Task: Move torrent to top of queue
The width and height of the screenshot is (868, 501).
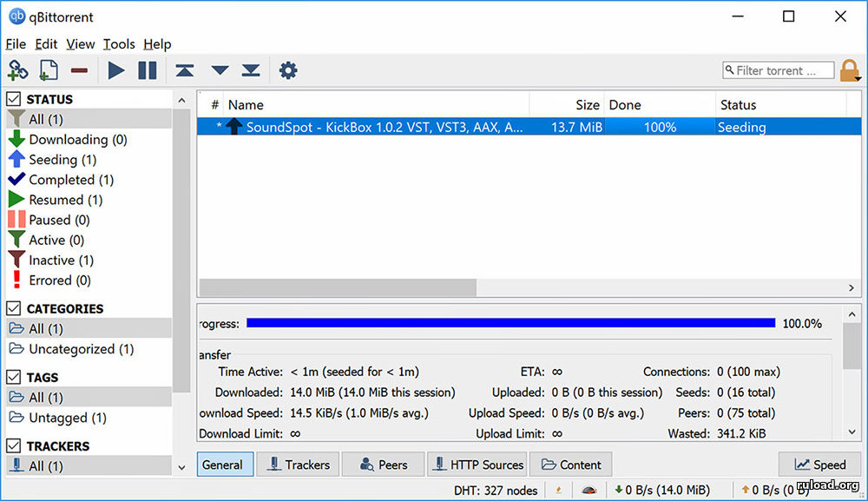Action: pyautogui.click(x=184, y=70)
